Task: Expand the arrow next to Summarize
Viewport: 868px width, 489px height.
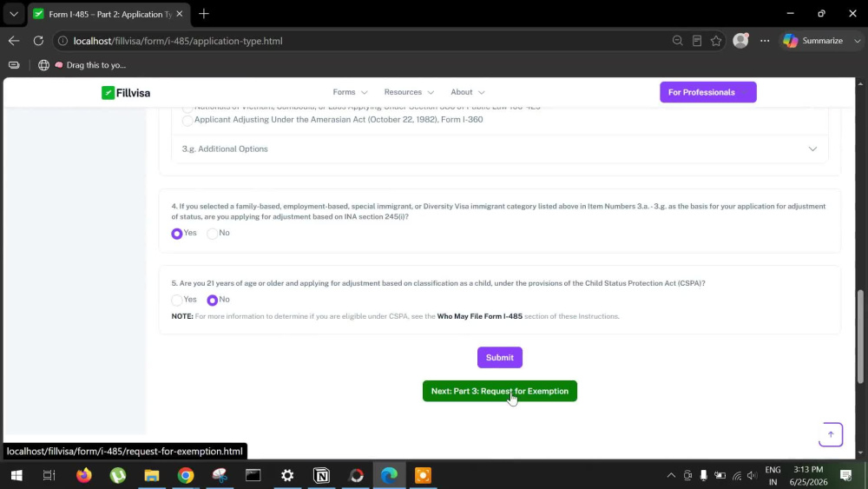Action: coord(858,41)
